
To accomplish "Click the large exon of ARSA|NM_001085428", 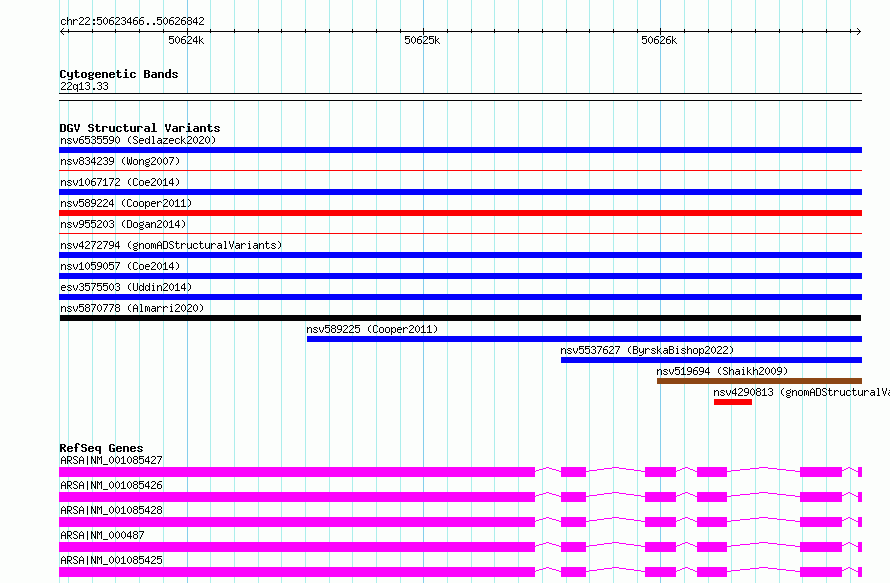I will tap(297, 522).
